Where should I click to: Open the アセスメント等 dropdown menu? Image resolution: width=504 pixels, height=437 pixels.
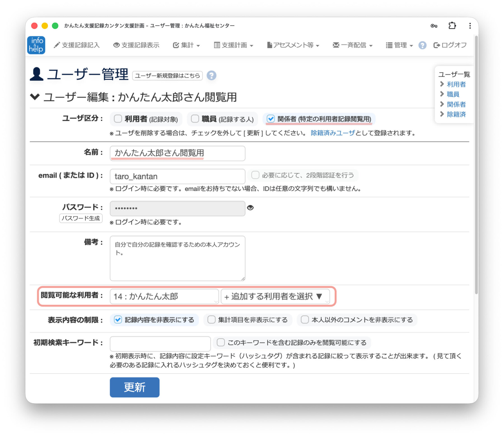(293, 45)
